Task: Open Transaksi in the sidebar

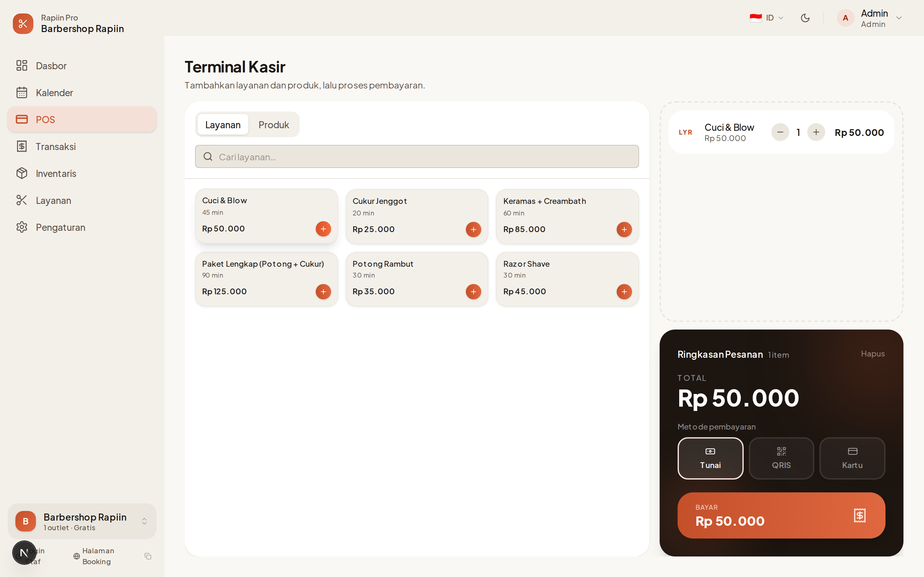Action: (56, 146)
